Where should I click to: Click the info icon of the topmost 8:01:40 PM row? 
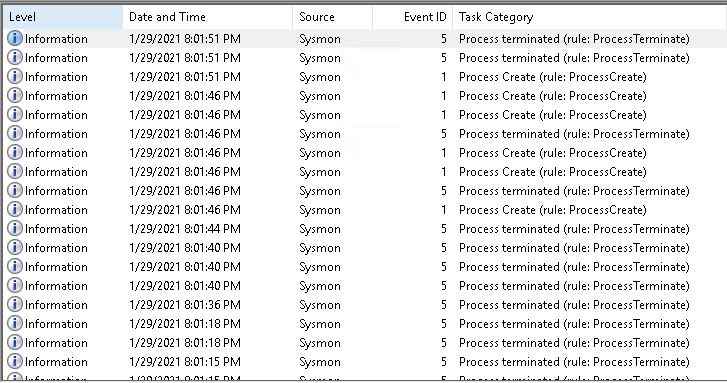coord(15,248)
